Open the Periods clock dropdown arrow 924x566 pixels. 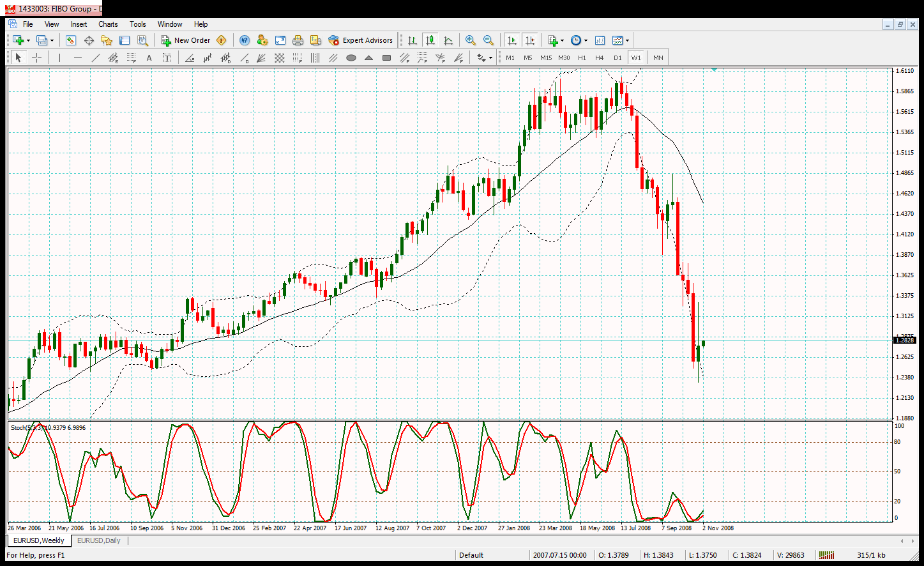tap(586, 40)
